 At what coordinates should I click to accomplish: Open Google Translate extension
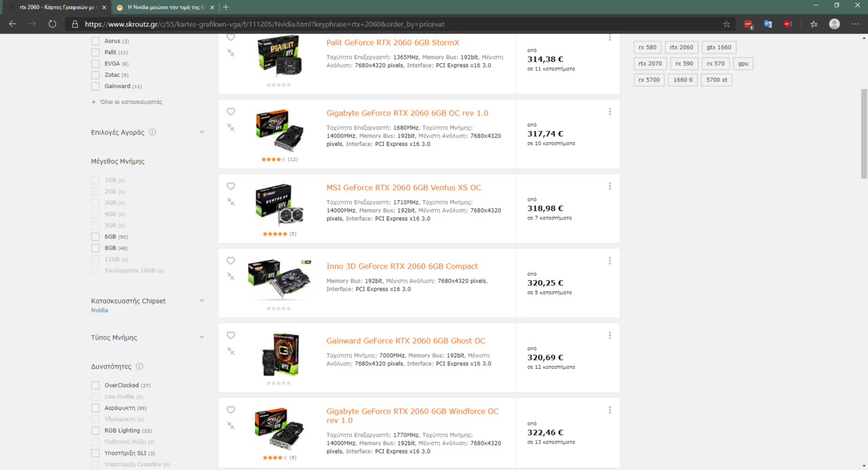[x=768, y=24]
